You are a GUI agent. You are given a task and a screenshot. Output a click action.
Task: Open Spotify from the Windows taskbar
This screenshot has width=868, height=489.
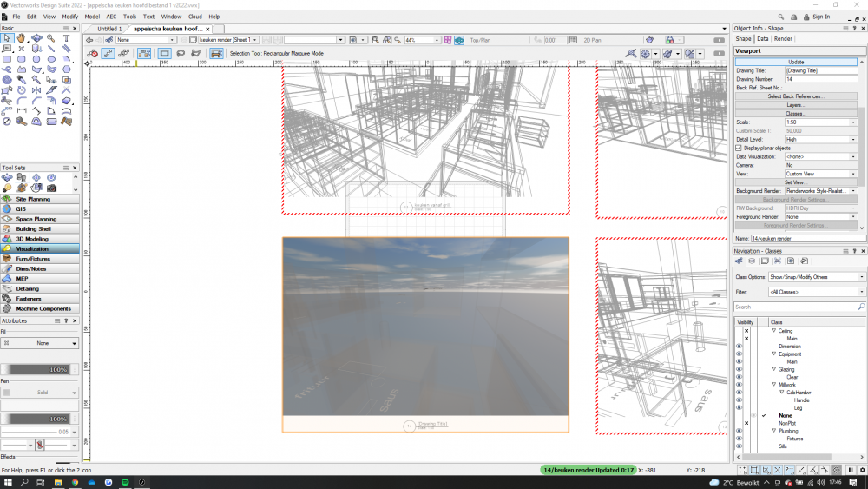pyautogui.click(x=123, y=481)
